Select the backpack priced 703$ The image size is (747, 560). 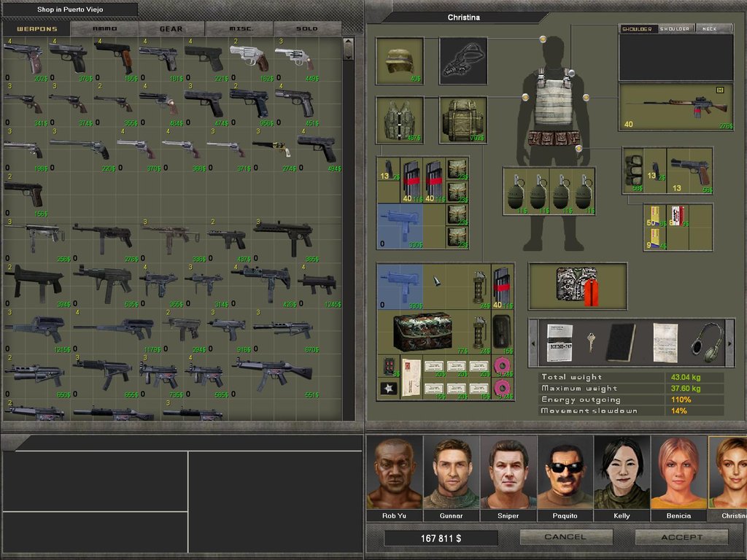463,120
